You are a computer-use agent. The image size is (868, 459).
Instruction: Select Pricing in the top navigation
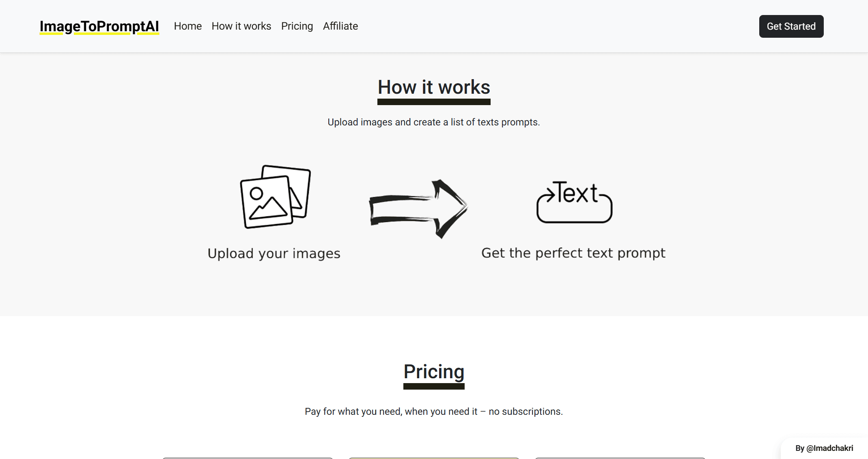tap(297, 26)
